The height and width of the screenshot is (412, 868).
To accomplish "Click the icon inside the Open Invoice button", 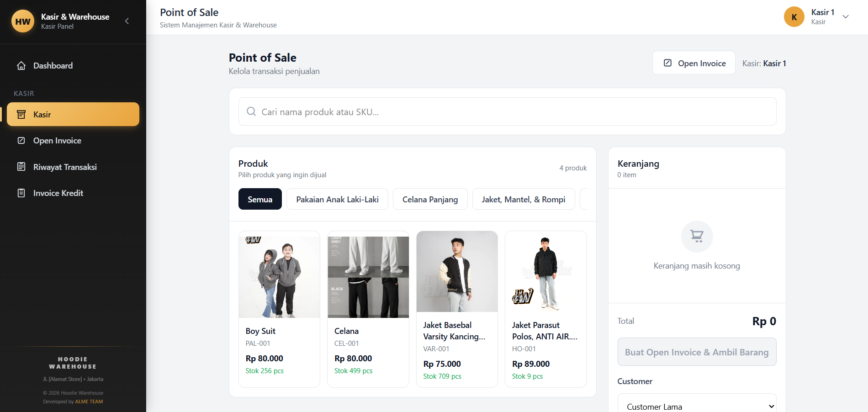I will click(667, 63).
